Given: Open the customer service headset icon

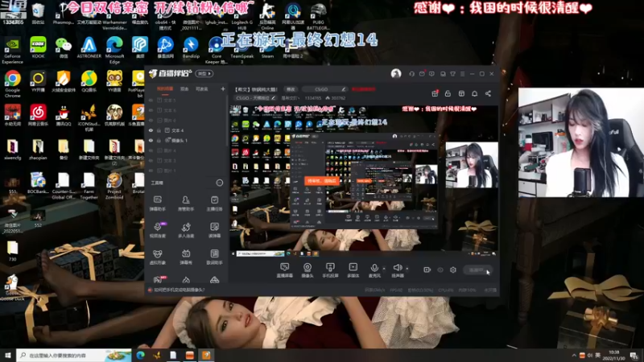Looking at the screenshot, I should (411, 74).
